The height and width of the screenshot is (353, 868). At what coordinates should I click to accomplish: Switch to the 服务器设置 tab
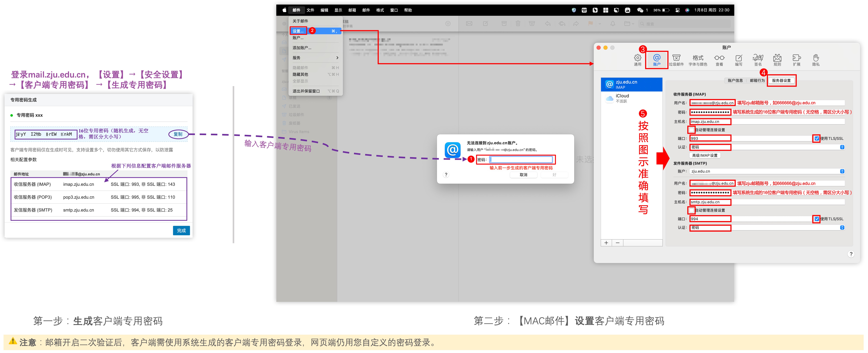pos(781,80)
